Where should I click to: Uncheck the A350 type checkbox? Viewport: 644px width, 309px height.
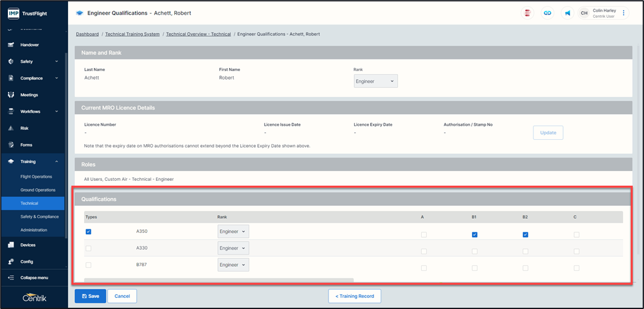(89, 232)
